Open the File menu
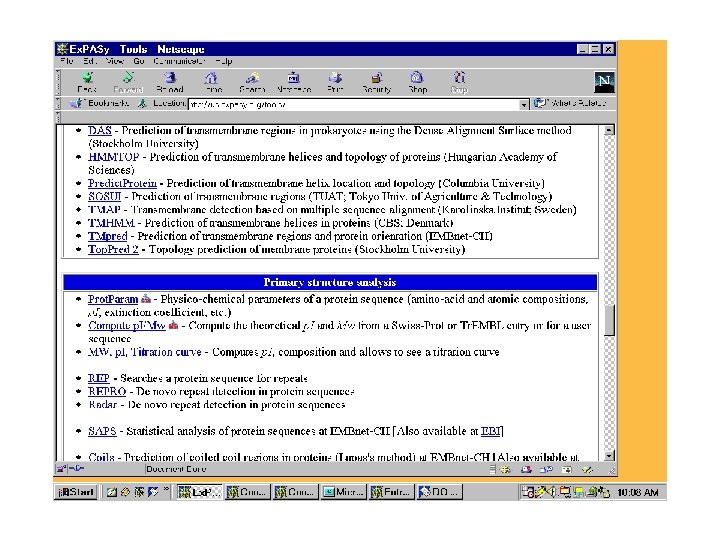 (67, 61)
